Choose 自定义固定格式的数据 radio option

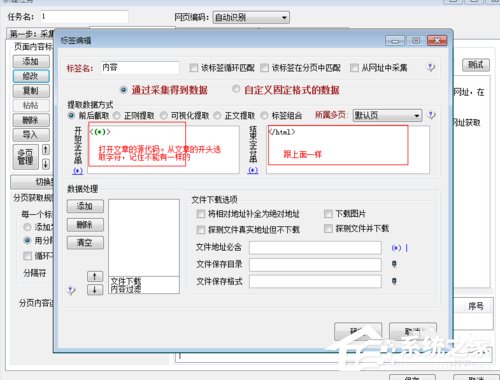236,89
